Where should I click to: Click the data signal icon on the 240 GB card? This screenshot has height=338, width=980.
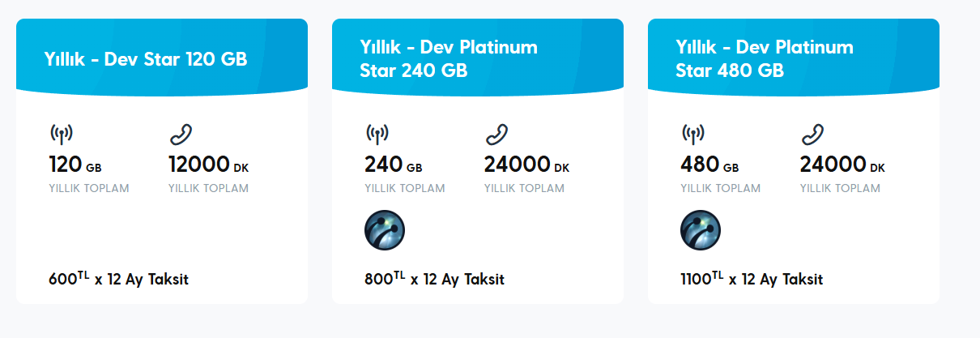377,135
